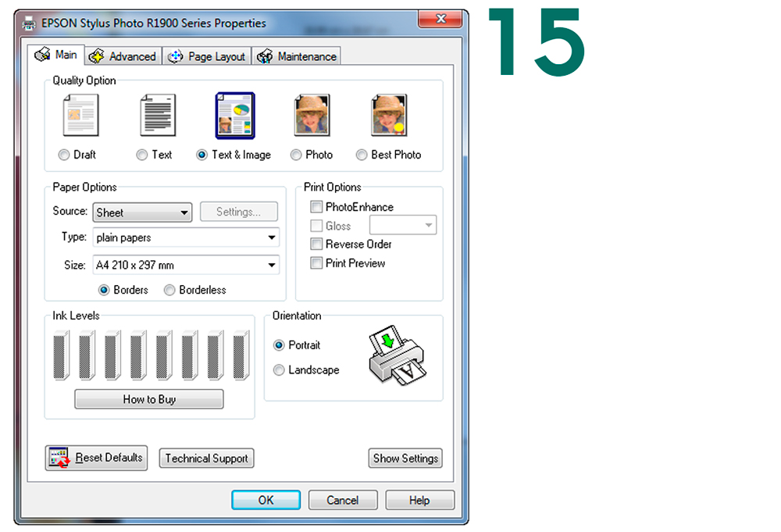Enable the Print Preview checkbox
Image resolution: width=781 pixels, height=532 pixels.
[316, 263]
